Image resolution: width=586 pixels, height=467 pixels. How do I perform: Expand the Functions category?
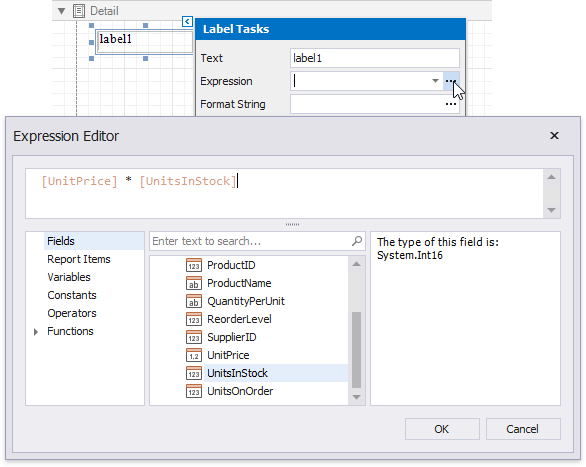pyautogui.click(x=36, y=331)
